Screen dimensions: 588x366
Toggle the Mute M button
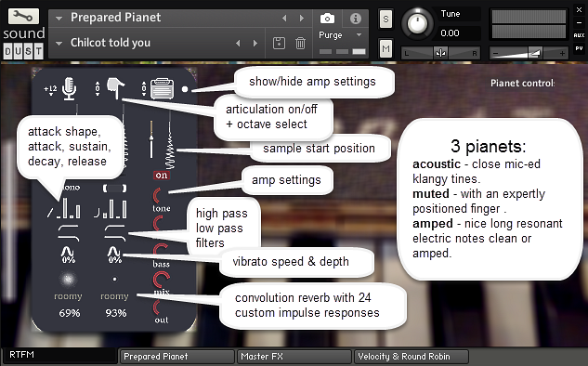click(385, 48)
